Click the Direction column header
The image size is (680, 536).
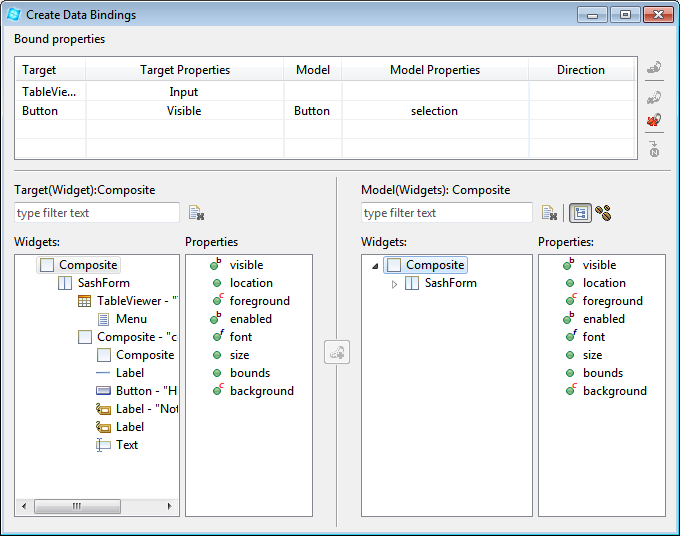pos(580,70)
